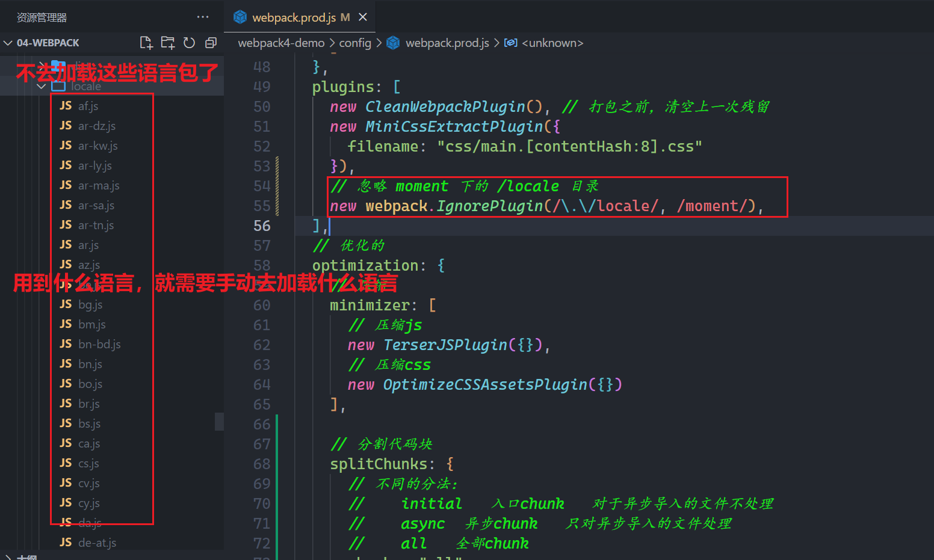Click on OptimizeCSSAssetsPlugin in line 64
The height and width of the screenshot is (560, 934).
[486, 384]
